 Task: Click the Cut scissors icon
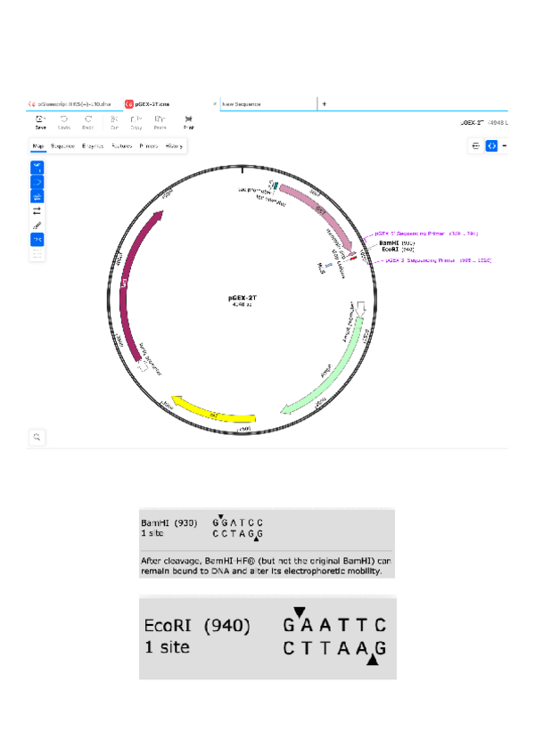click(114, 119)
